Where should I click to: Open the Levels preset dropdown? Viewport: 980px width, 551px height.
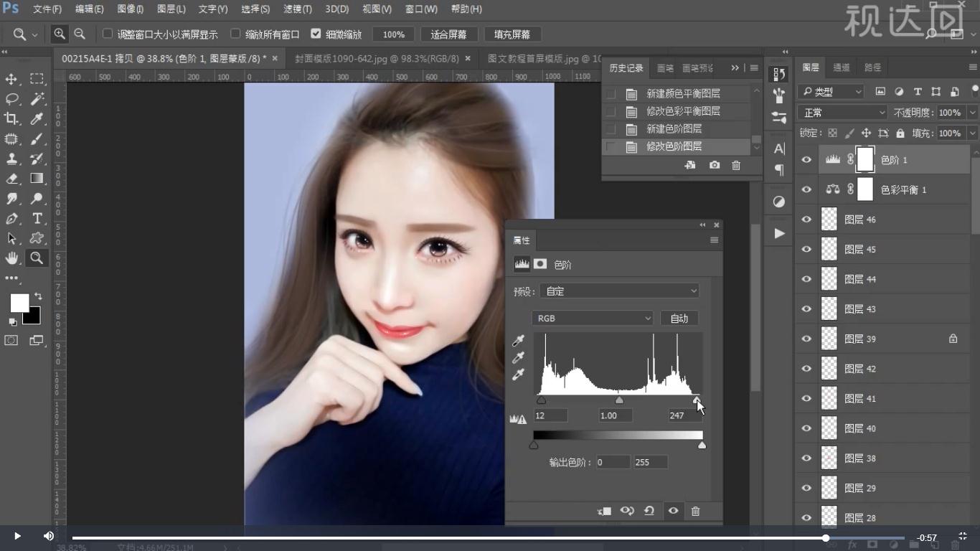[620, 291]
